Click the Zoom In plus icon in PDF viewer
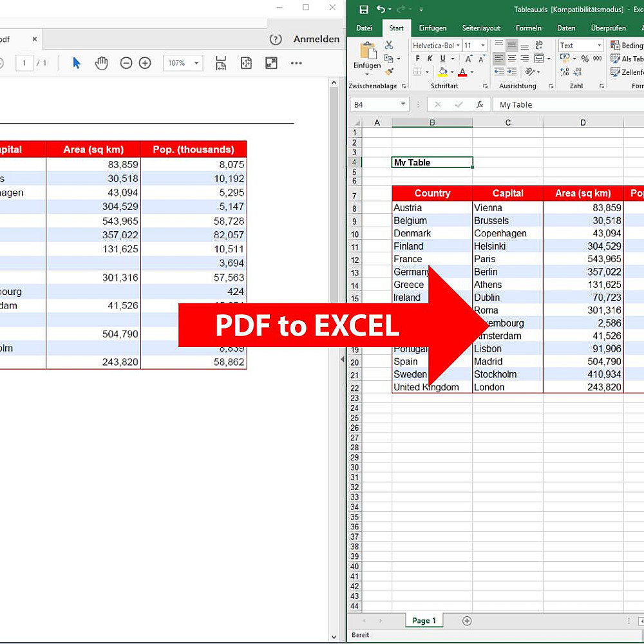Image resolution: width=644 pixels, height=644 pixels. point(145,63)
